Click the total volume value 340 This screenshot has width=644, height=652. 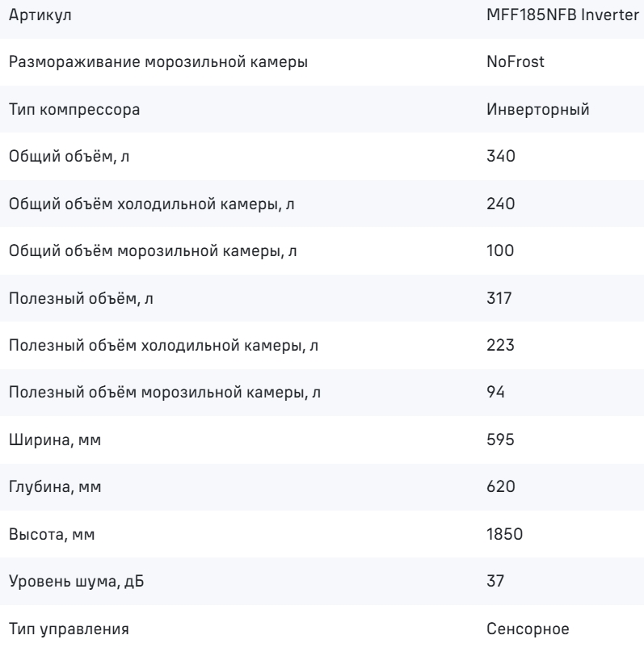click(x=500, y=156)
